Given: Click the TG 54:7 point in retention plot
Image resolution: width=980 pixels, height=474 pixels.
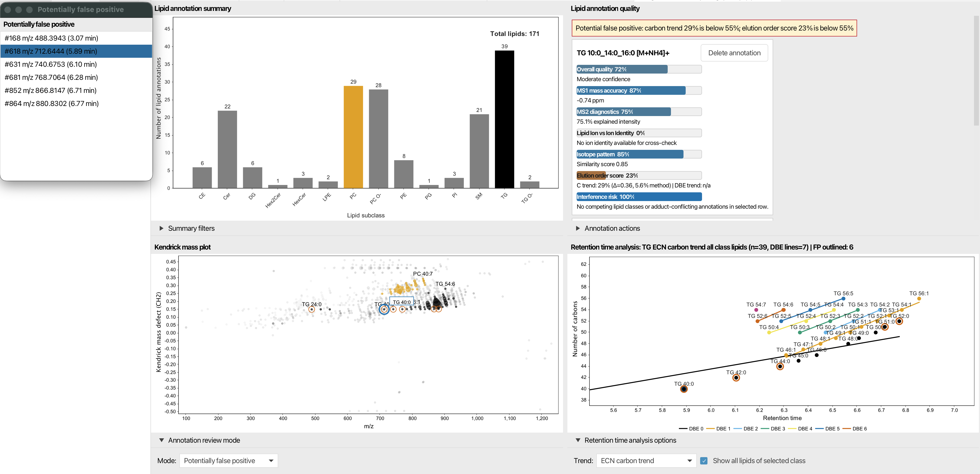Looking at the screenshot, I should 756,310.
